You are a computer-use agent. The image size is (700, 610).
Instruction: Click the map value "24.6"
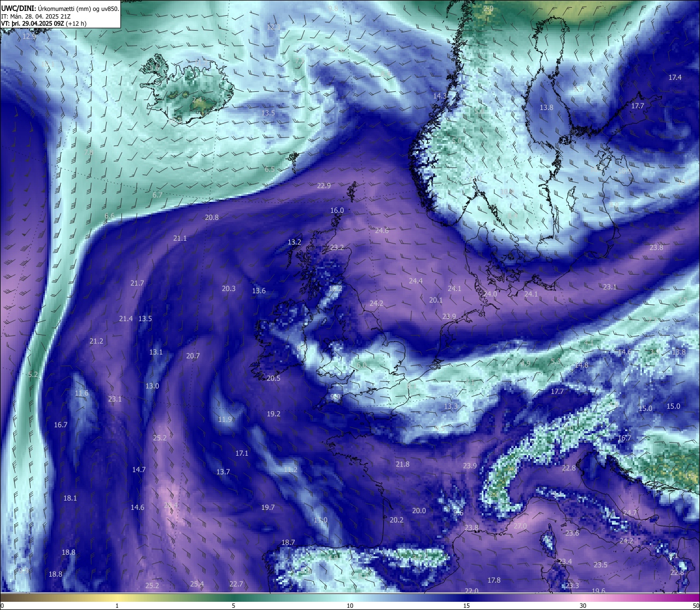(382, 231)
